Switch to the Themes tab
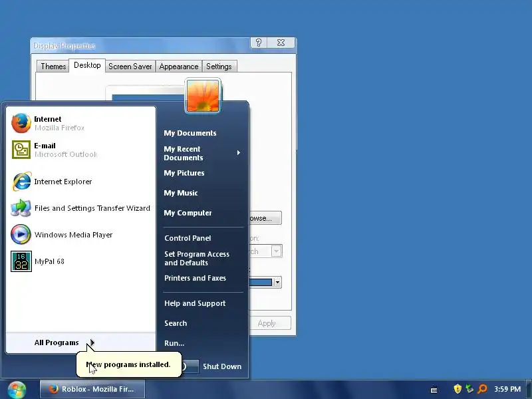The image size is (532, 399). [x=53, y=66]
